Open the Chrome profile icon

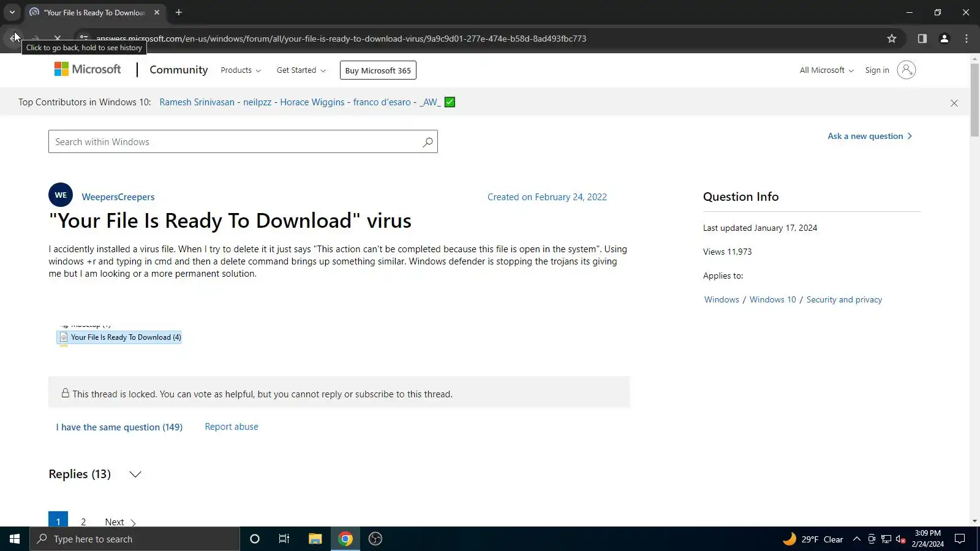coord(944,39)
